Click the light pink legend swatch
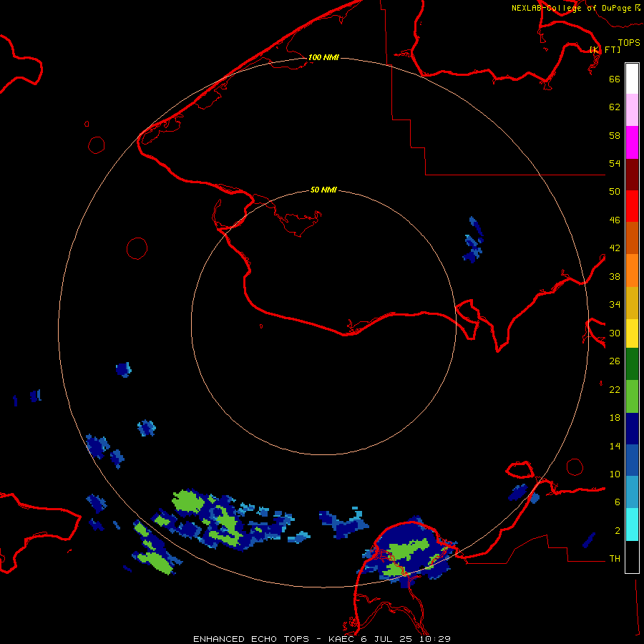644x644 pixels. [632, 109]
